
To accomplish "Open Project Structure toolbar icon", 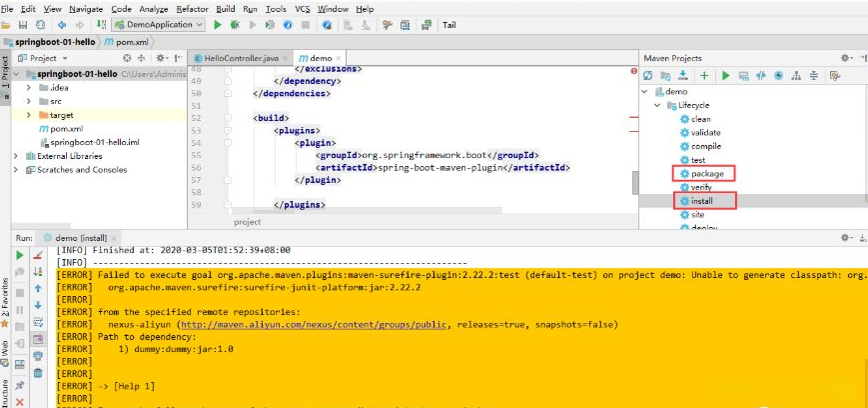I will click(x=406, y=25).
